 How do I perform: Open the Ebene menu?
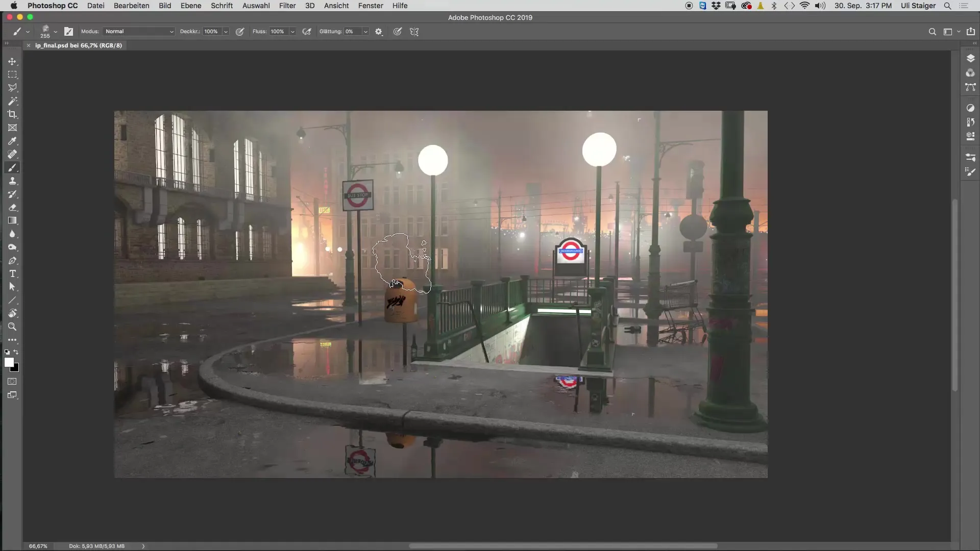click(191, 6)
